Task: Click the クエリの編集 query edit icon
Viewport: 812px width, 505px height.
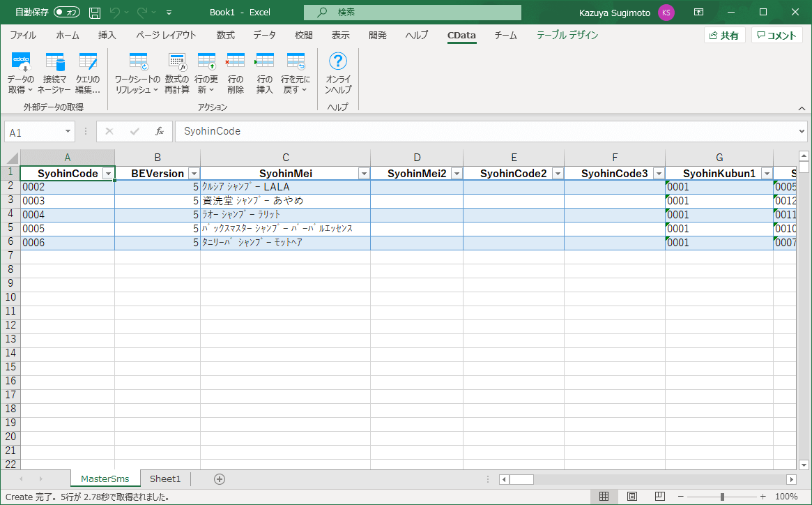Action: point(88,63)
